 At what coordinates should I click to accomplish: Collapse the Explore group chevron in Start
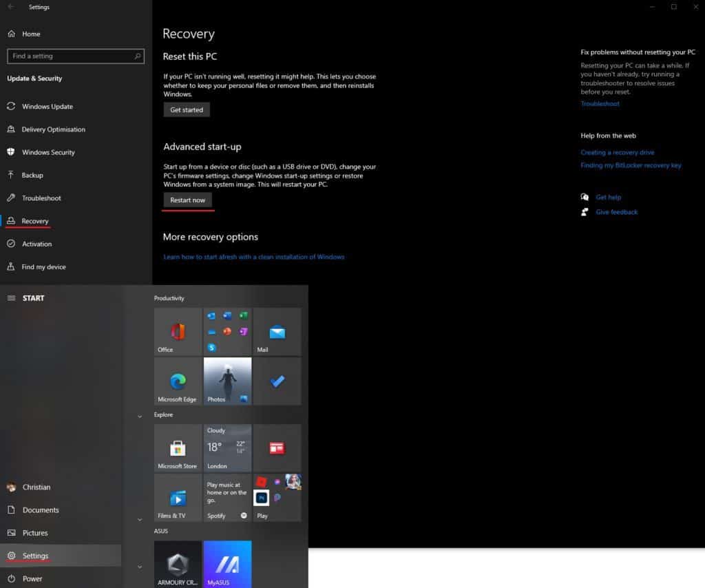point(140,417)
